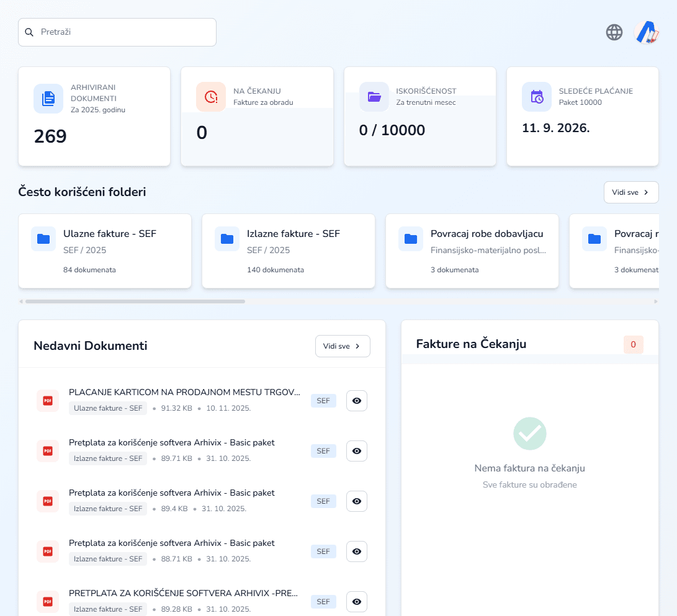Open the user profile avatar
Image resolution: width=677 pixels, height=616 pixels.
click(646, 32)
